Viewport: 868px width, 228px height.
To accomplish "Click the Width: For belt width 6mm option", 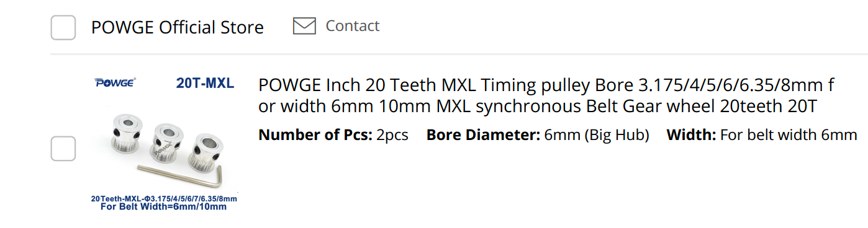I will pyautogui.click(x=762, y=134).
